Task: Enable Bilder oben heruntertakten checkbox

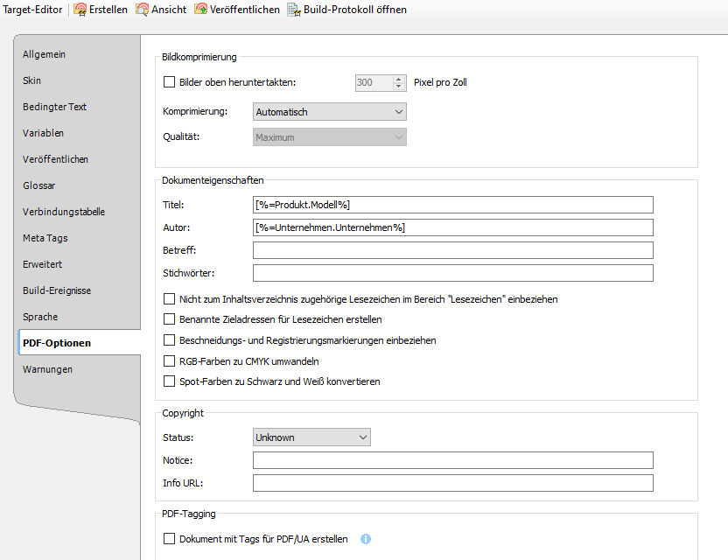Action: [170, 83]
